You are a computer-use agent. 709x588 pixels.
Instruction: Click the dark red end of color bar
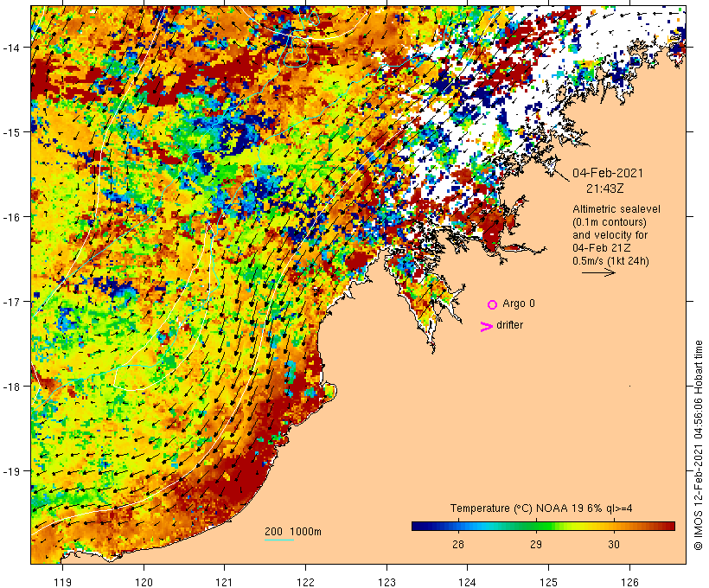(670, 526)
